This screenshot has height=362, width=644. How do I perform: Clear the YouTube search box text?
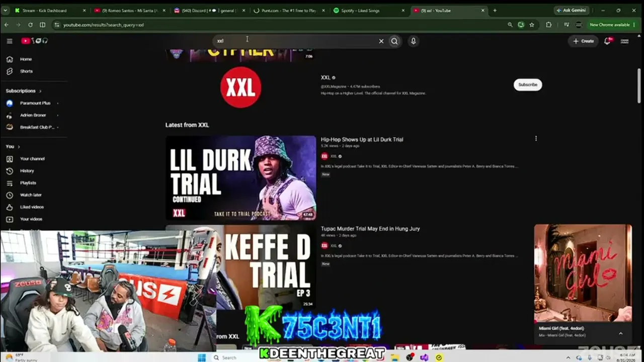381,41
